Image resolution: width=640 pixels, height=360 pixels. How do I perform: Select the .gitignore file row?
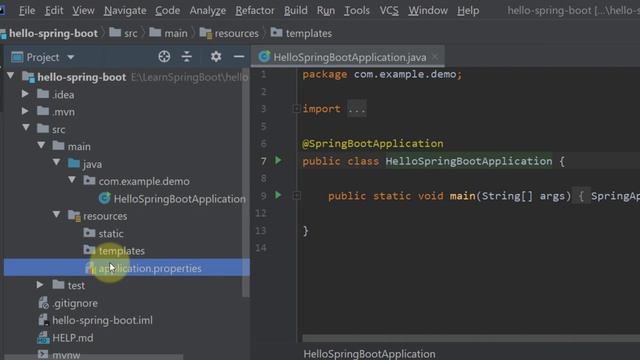coord(127,303)
